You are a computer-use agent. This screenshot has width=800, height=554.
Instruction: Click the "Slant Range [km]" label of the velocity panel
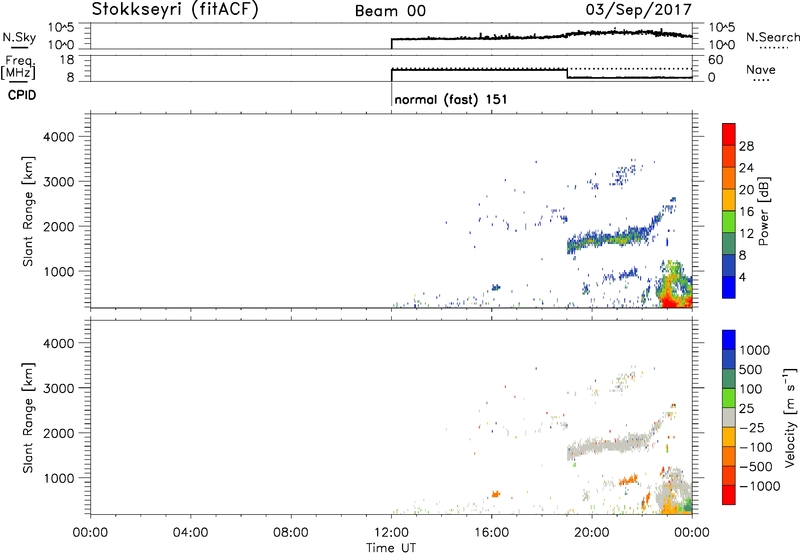click(x=28, y=417)
